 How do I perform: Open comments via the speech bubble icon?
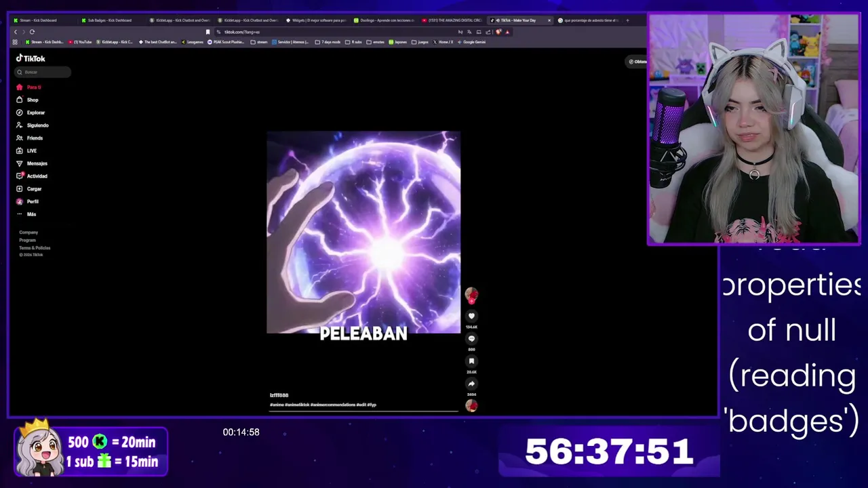pos(471,338)
